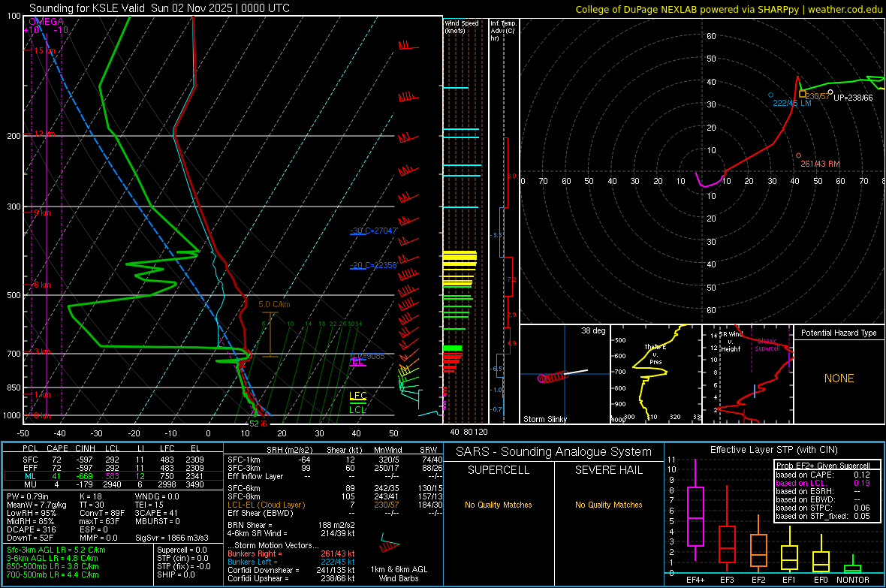The height and width of the screenshot is (588, 886).
Task: Click the Classic Supercell label
Action: pos(767,345)
